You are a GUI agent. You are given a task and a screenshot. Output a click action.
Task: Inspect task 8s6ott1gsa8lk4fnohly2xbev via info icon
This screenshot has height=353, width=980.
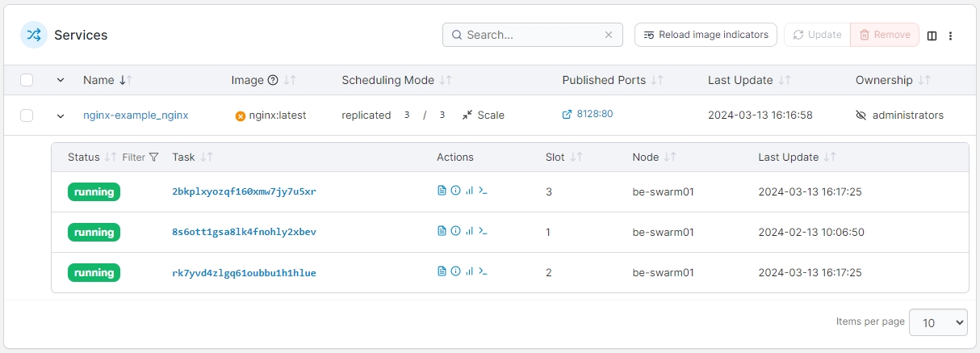455,232
